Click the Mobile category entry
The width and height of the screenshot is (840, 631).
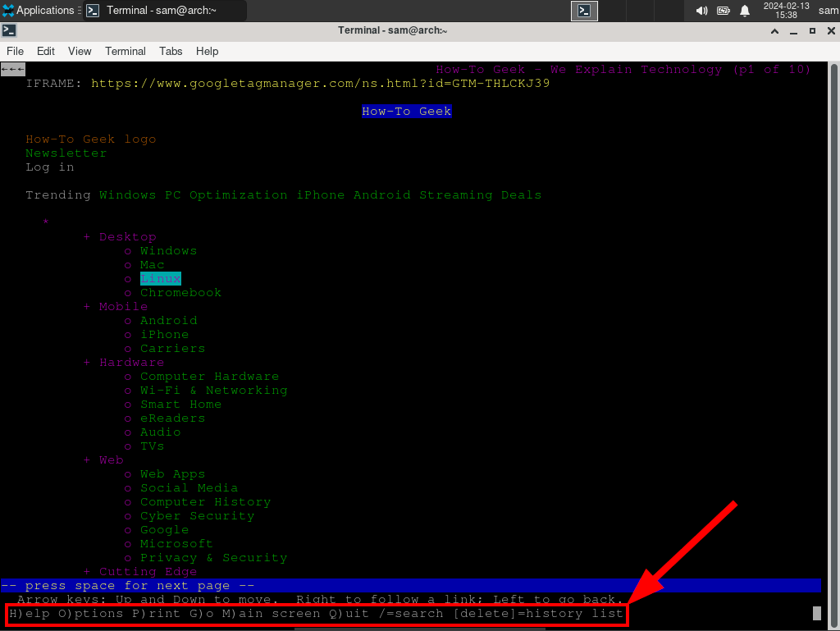pyautogui.click(x=123, y=306)
